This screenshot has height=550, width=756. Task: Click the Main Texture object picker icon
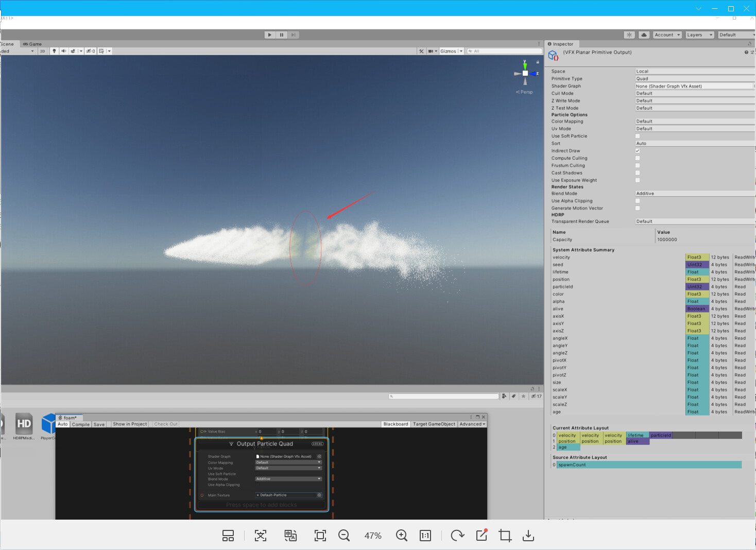319,495
